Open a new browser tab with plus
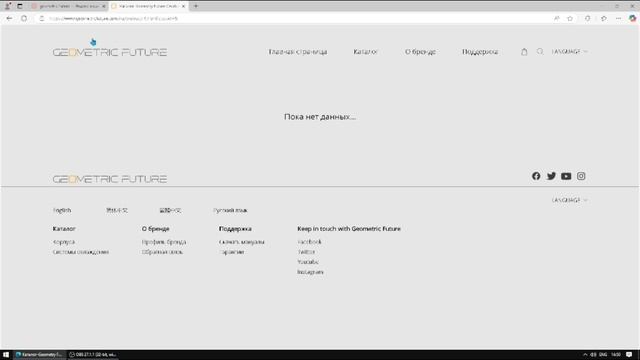 click(x=196, y=6)
